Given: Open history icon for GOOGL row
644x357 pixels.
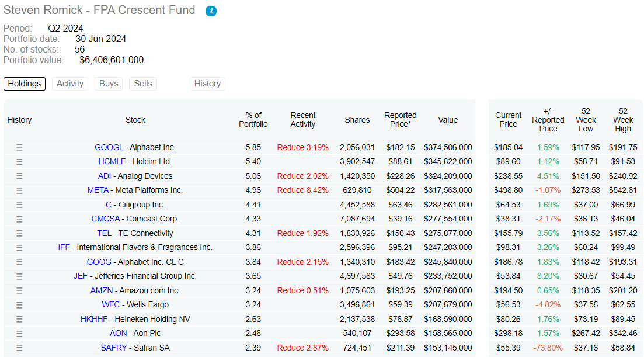Looking at the screenshot, I should click(x=19, y=147).
